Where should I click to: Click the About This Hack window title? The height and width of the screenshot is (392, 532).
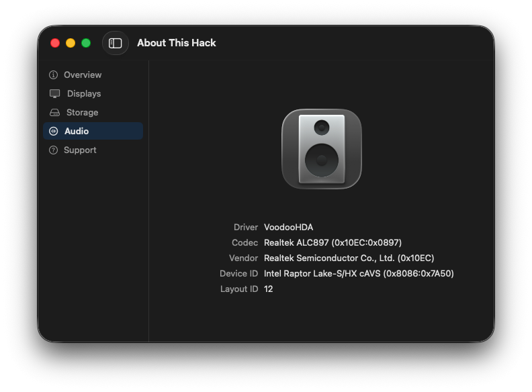[177, 43]
